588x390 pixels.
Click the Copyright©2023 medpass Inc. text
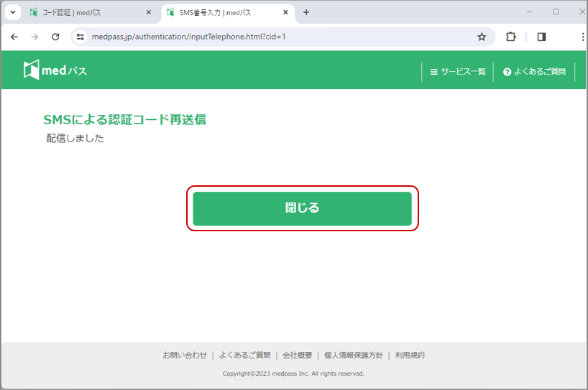293,373
